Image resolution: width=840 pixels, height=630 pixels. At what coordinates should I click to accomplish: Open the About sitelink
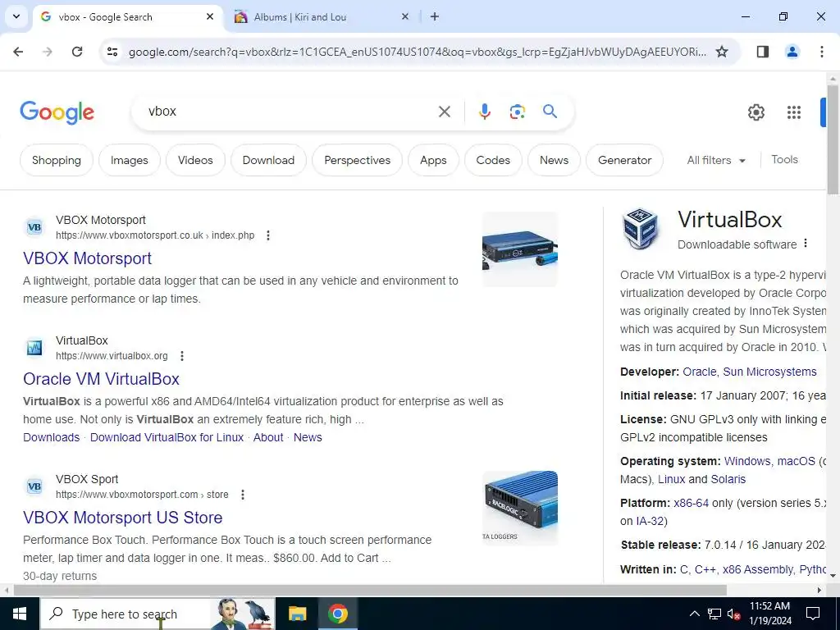coord(268,437)
